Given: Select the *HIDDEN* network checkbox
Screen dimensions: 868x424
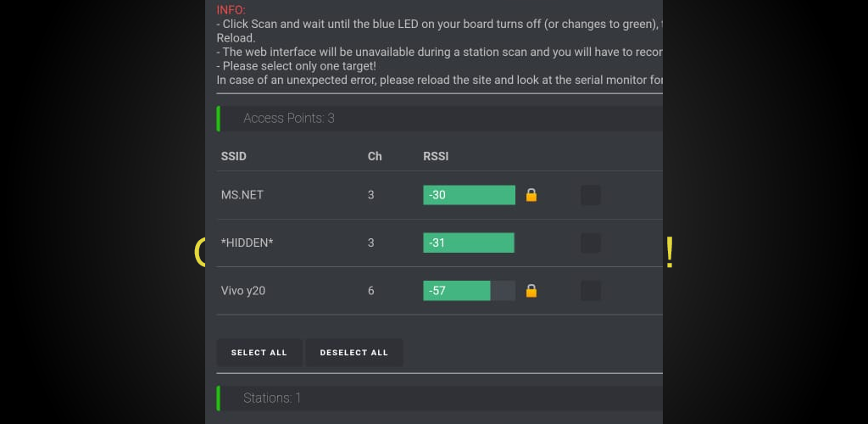Looking at the screenshot, I should [x=591, y=243].
